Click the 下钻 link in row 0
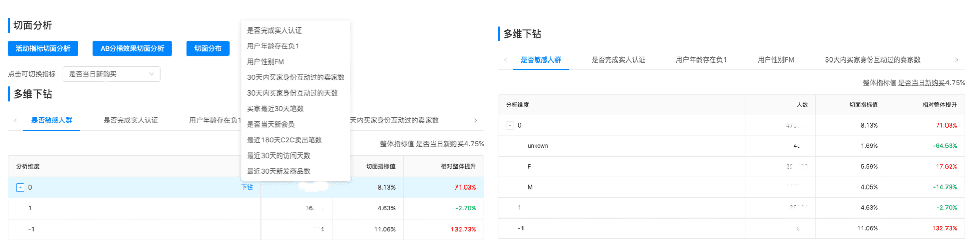Screen dimensions: 980x249 click(x=247, y=188)
